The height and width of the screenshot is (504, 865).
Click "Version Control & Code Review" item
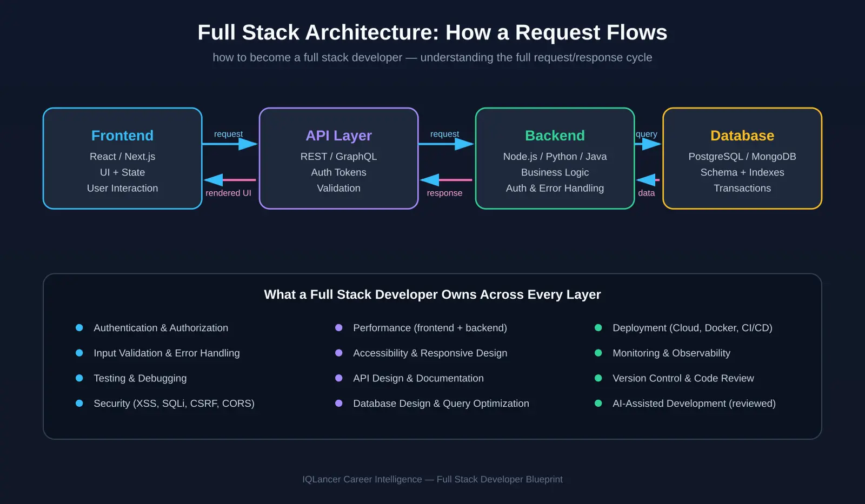[x=683, y=378]
